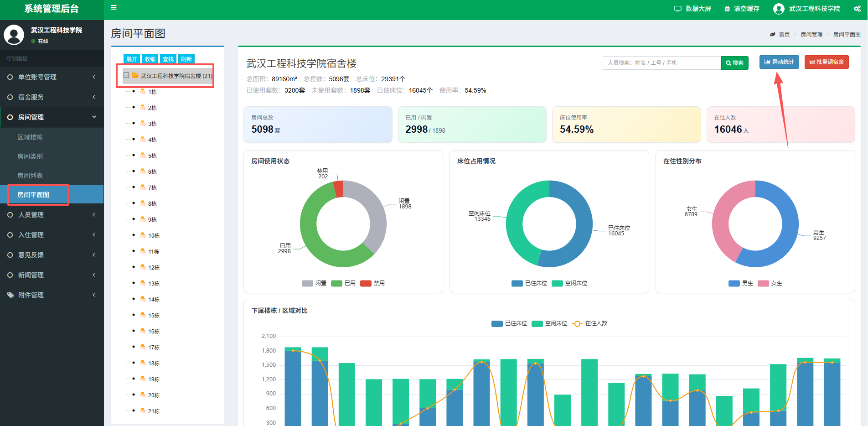Viewport: 868px width, 426px height.
Task: Toggle 在住人数 line legend in comparison chart
Action: pos(589,323)
